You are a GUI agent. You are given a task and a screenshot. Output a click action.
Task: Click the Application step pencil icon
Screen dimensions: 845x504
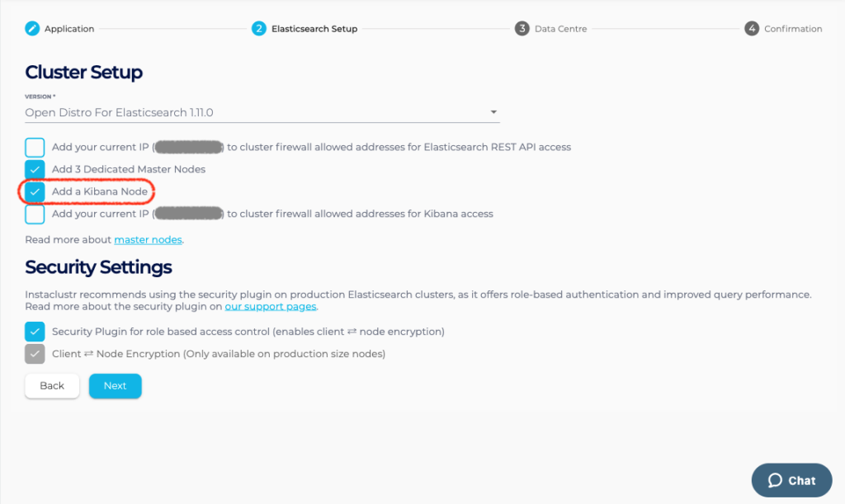point(32,29)
